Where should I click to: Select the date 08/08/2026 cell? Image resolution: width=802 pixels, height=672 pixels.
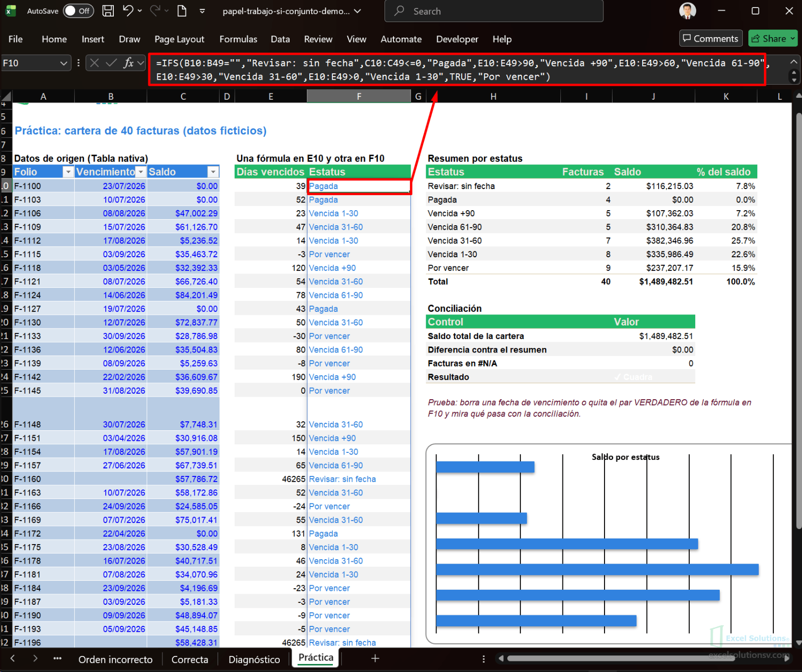point(111,213)
